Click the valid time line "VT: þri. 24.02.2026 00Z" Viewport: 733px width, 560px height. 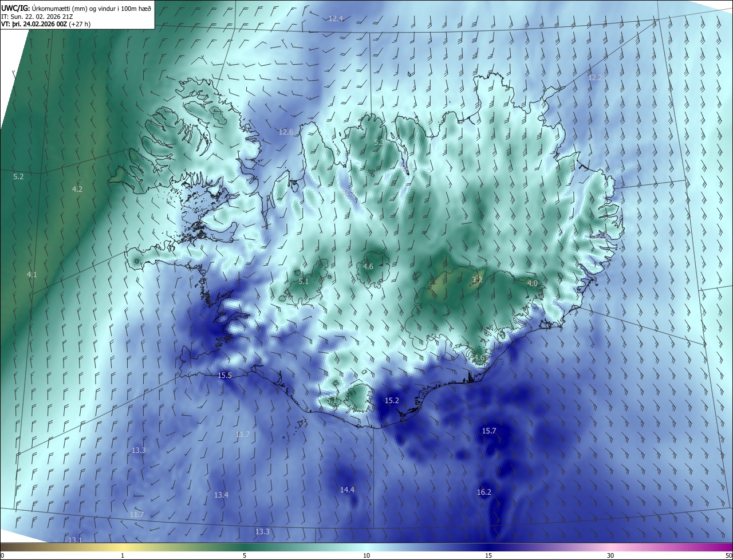click(33, 24)
